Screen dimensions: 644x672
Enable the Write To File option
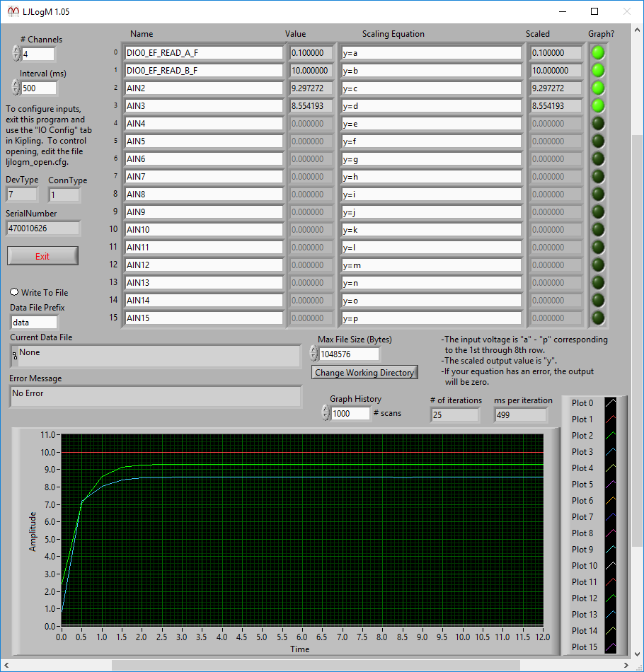pyautogui.click(x=13, y=292)
